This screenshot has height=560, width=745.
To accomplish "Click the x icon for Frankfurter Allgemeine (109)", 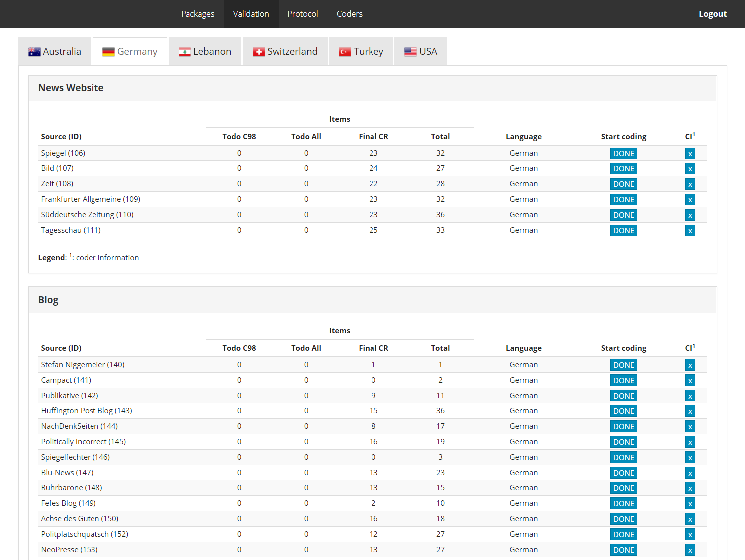I will point(690,200).
